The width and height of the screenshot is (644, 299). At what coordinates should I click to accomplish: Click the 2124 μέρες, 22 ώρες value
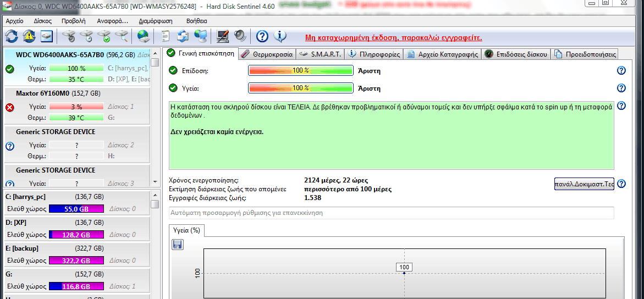pyautogui.click(x=336, y=180)
